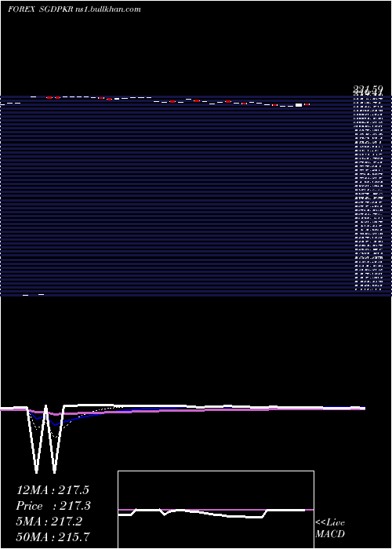Image resolution: width=392 pixels, height=549 pixels.
Task: Click the Price : 217.3 readout
Action: (53, 506)
